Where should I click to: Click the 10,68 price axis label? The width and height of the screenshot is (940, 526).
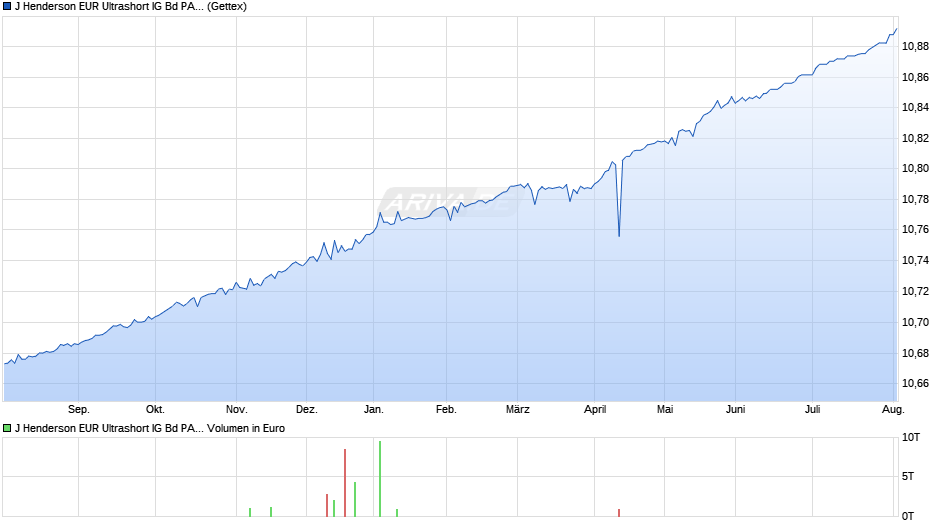click(x=915, y=353)
